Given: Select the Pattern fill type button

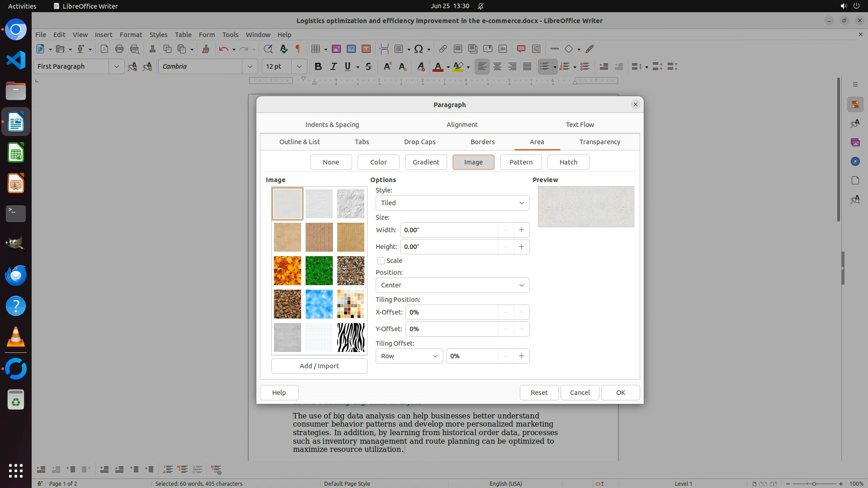Looking at the screenshot, I should 521,162.
